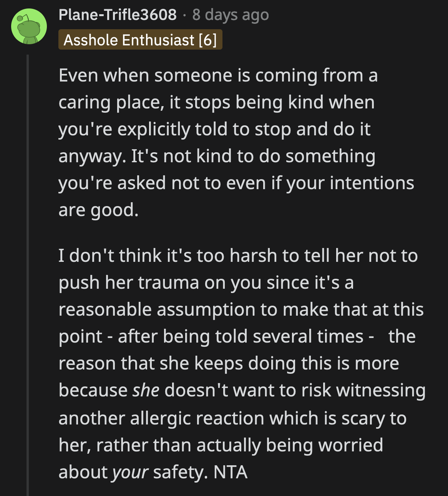
Task: Open Plane-Trifle3608's user profile
Action: pyautogui.click(x=117, y=15)
